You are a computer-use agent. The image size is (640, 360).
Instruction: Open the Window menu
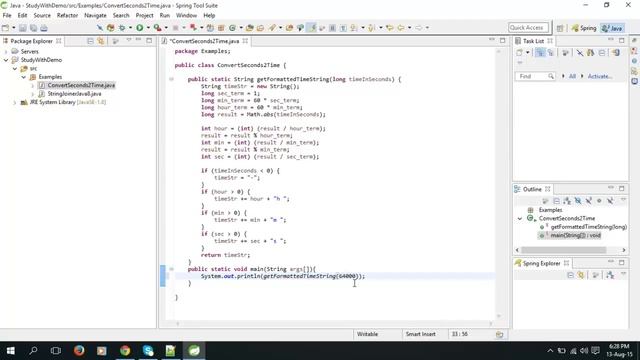186,16
